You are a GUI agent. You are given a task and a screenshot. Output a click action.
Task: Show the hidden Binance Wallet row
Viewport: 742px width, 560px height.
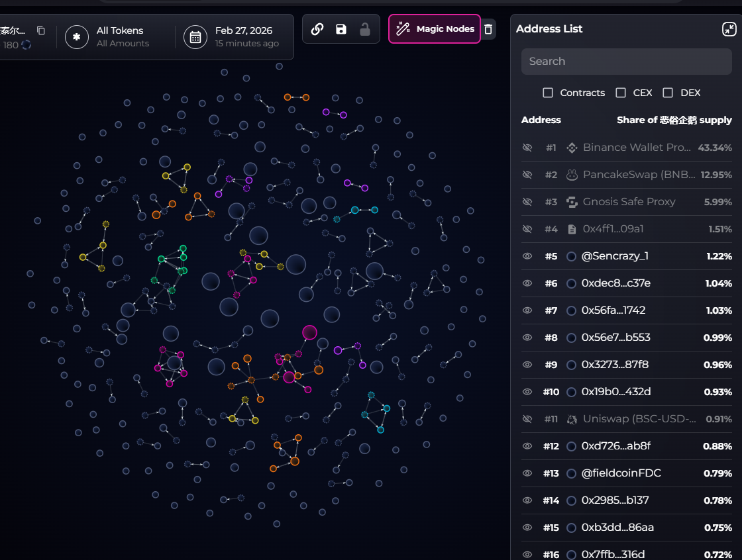pyautogui.click(x=527, y=148)
